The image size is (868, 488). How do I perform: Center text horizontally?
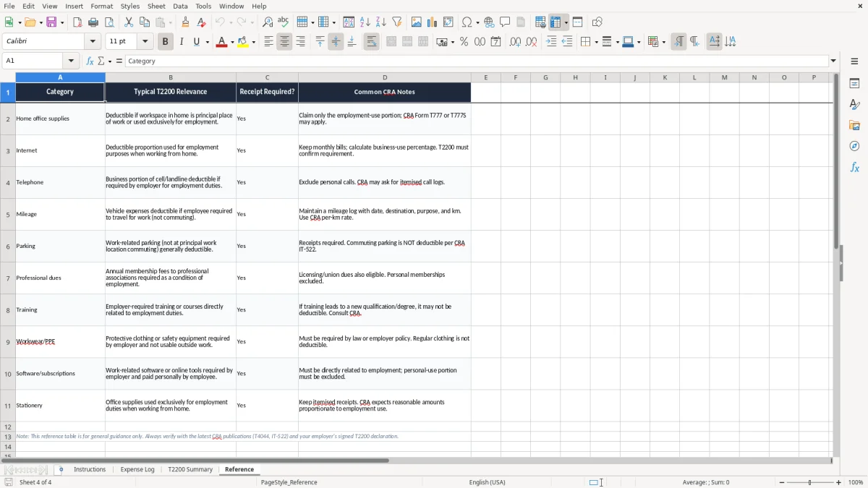click(284, 42)
